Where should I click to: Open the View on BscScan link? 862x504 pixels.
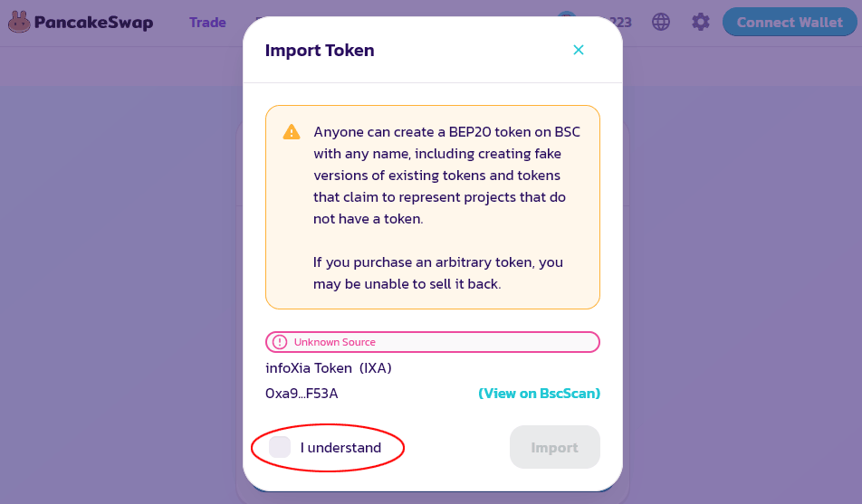pos(540,394)
